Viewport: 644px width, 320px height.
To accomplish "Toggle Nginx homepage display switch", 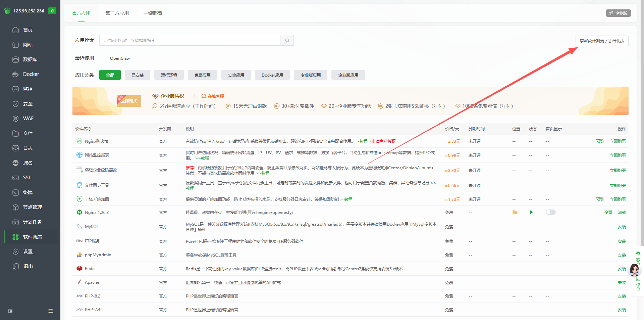I will coord(550,212).
